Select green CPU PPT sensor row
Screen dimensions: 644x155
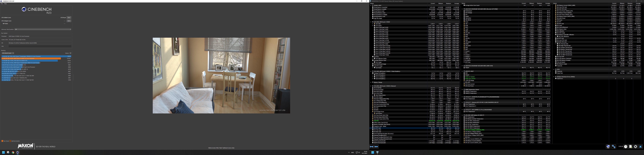click(415, 121)
